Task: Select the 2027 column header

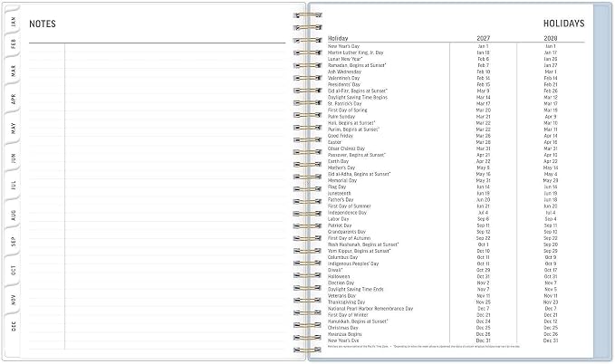Action: coord(484,38)
